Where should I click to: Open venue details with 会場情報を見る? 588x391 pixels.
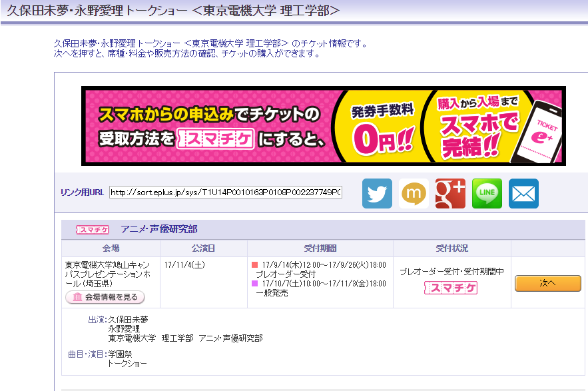click(x=105, y=297)
